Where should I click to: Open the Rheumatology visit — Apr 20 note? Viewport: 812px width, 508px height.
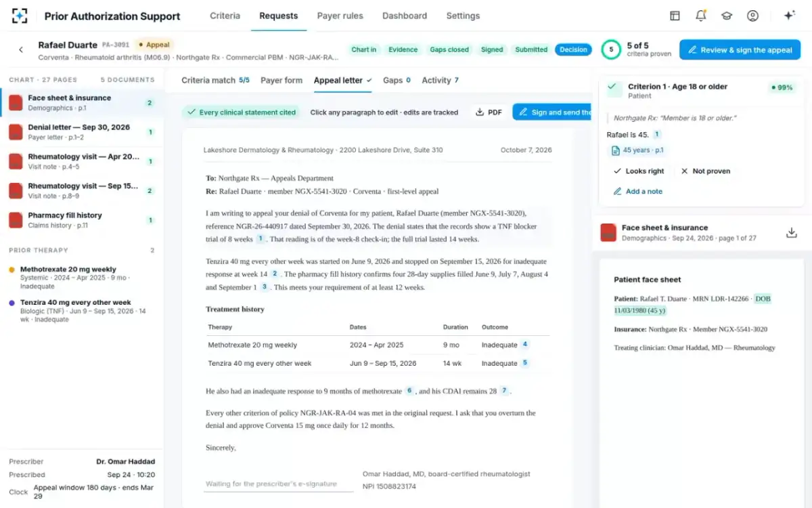tap(82, 161)
